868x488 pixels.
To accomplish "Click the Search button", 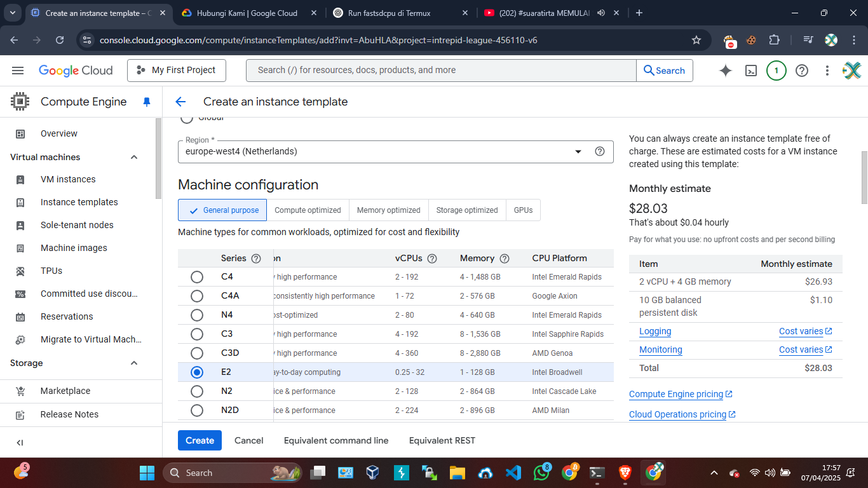I will (x=664, y=71).
